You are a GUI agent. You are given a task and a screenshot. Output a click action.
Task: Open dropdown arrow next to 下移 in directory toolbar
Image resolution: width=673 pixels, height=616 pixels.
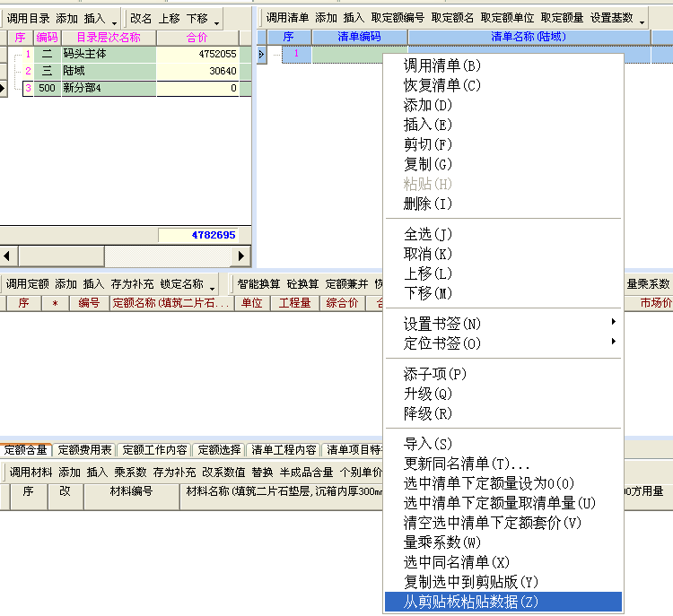(x=216, y=20)
